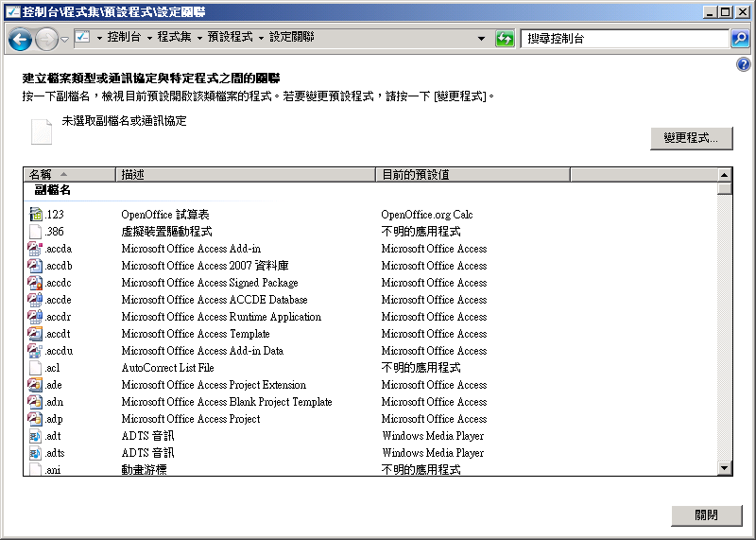Open dropdown arrow before 預設程式 breadcrumb
756x540 pixels.
[x=199, y=38]
